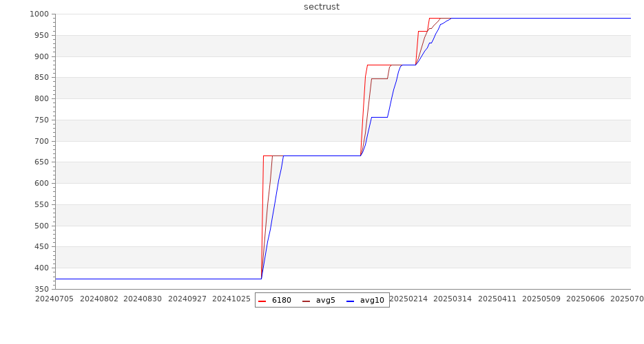Click x-axis date 20250606
This screenshot has width=644, height=344.
585,299
